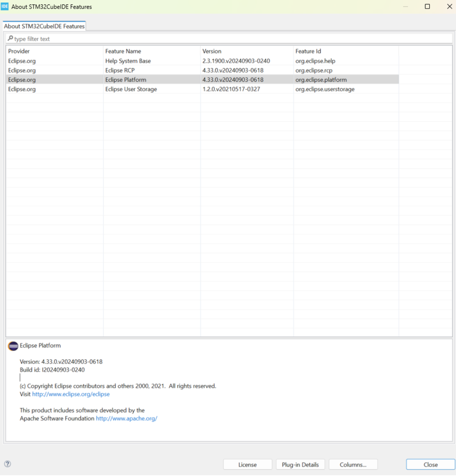Click the Close button
The height and width of the screenshot is (476, 456).
point(430,465)
